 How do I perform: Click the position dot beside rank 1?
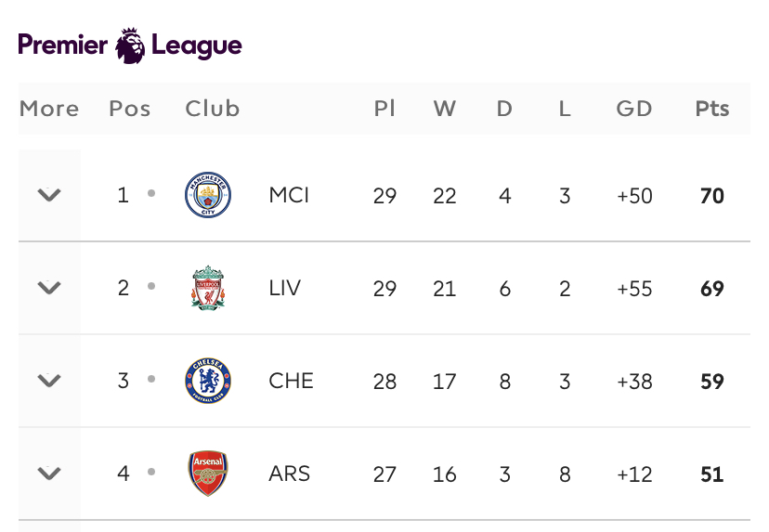click(151, 193)
